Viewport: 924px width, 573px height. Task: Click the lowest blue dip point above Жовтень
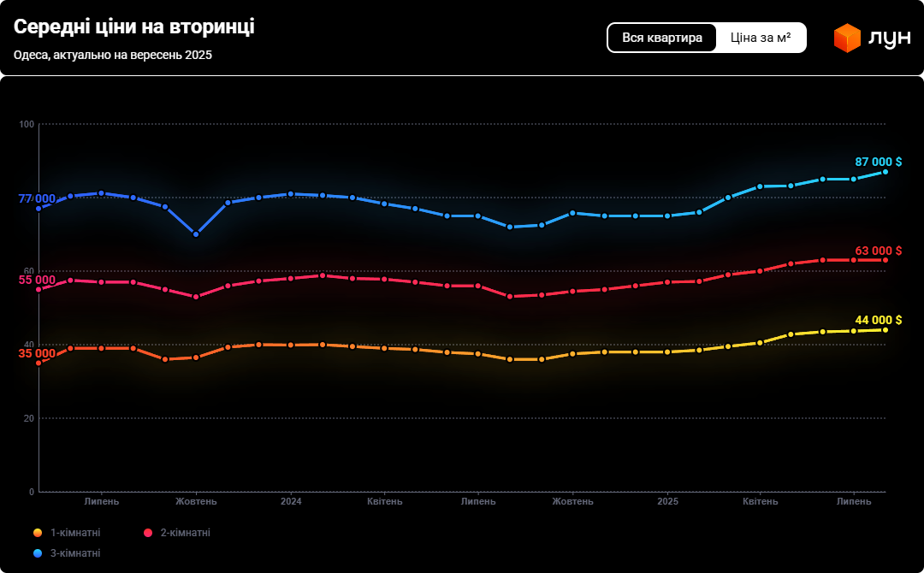(196, 234)
